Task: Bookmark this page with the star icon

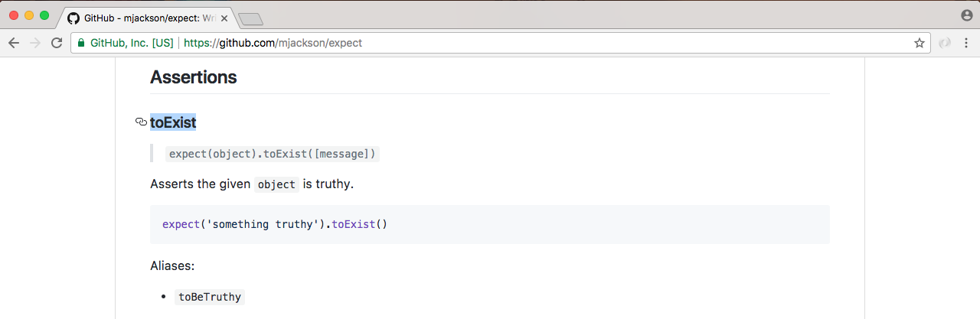Action: 919,43
